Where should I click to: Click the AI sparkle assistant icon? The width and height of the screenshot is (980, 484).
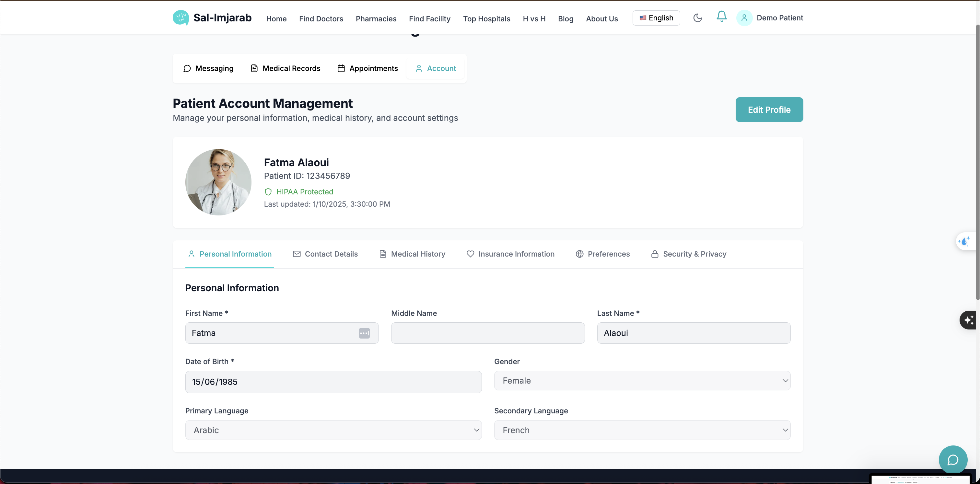(968, 320)
